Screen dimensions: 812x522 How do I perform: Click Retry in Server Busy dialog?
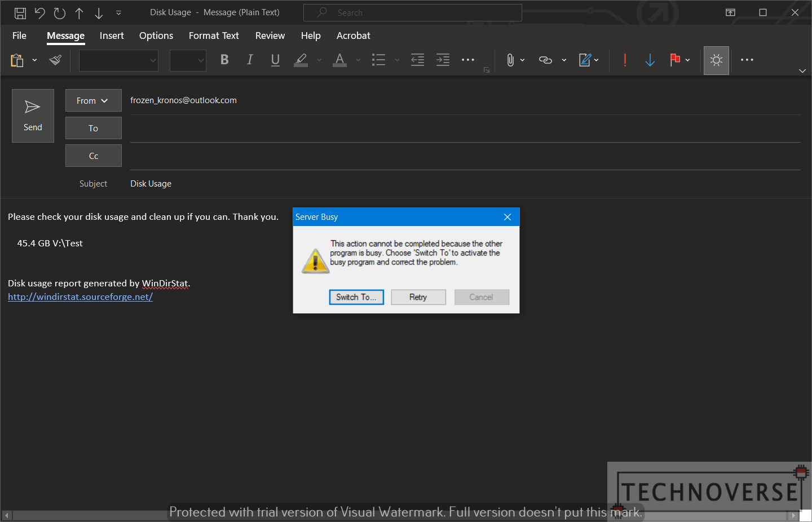[x=418, y=297]
